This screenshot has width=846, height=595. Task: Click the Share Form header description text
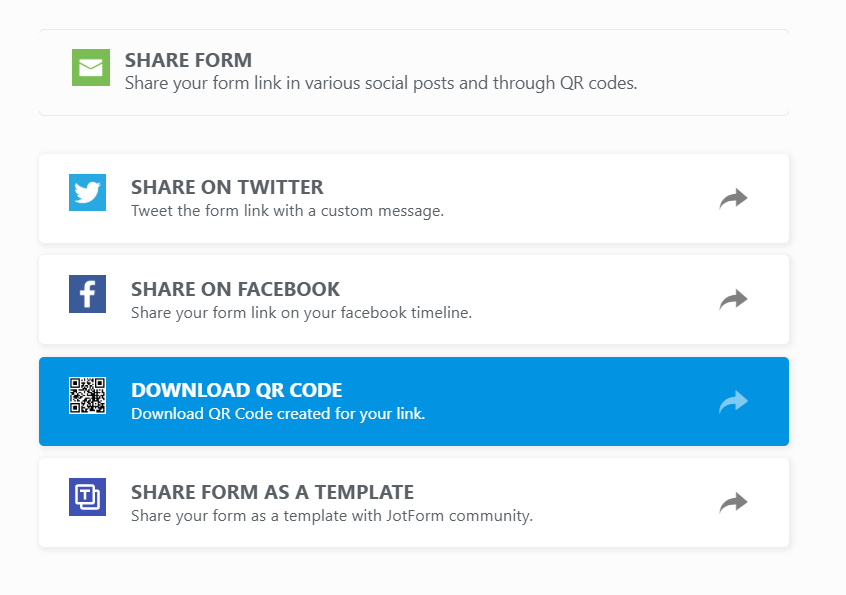(x=380, y=83)
